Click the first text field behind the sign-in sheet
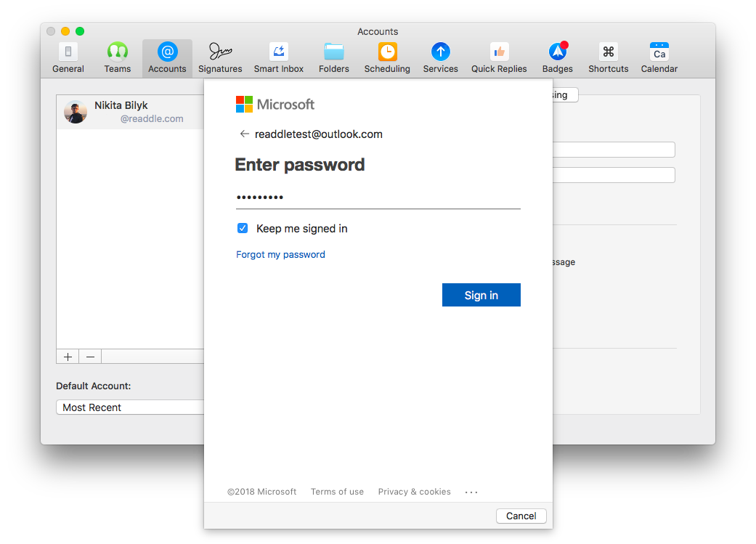 (x=614, y=150)
